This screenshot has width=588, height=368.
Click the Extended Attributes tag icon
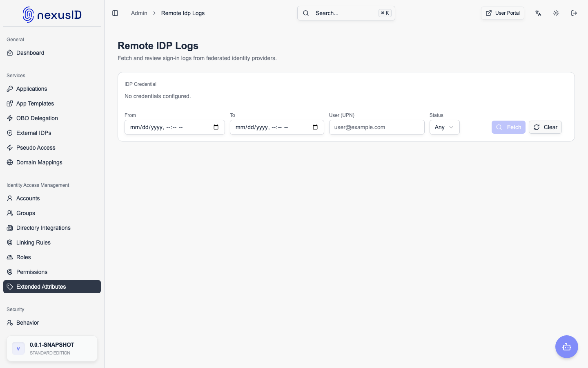(x=10, y=287)
